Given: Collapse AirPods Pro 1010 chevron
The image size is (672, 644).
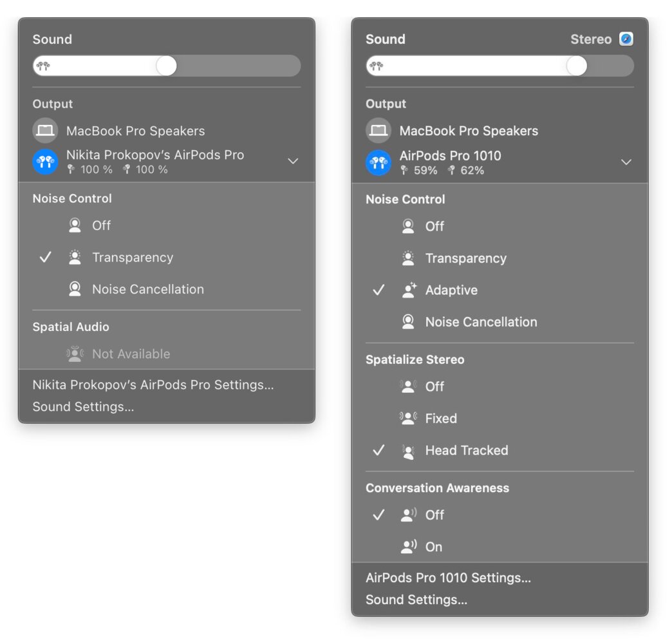Looking at the screenshot, I should 626,162.
